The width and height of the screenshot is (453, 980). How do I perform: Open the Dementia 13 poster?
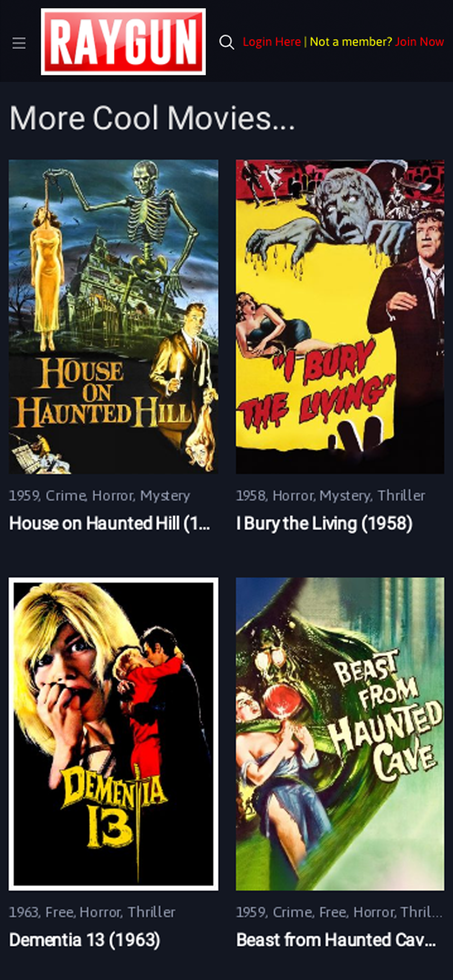114,734
